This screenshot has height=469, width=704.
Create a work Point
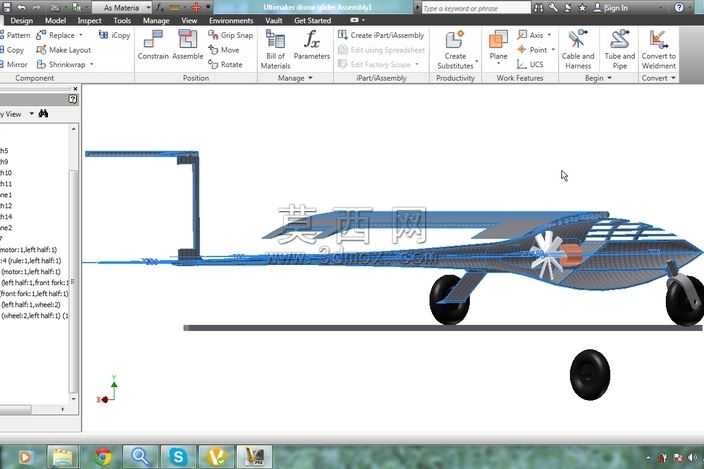point(532,50)
